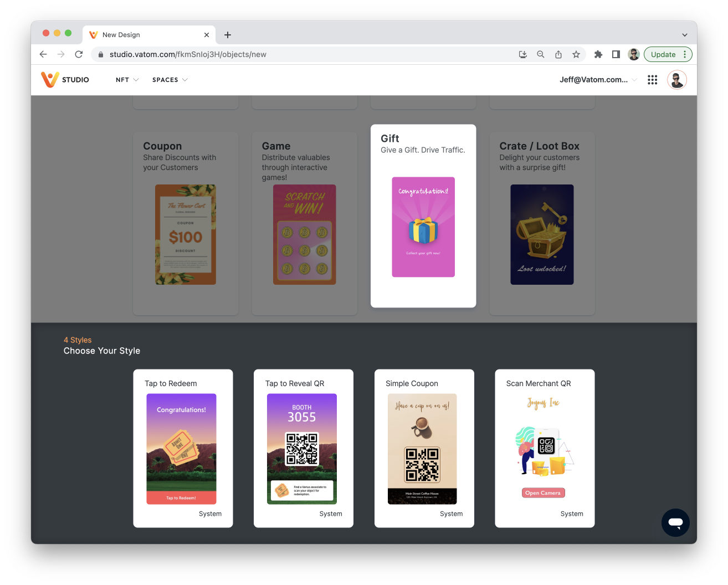Choose the Tap to Reveal QR style
The image size is (728, 585).
304,448
